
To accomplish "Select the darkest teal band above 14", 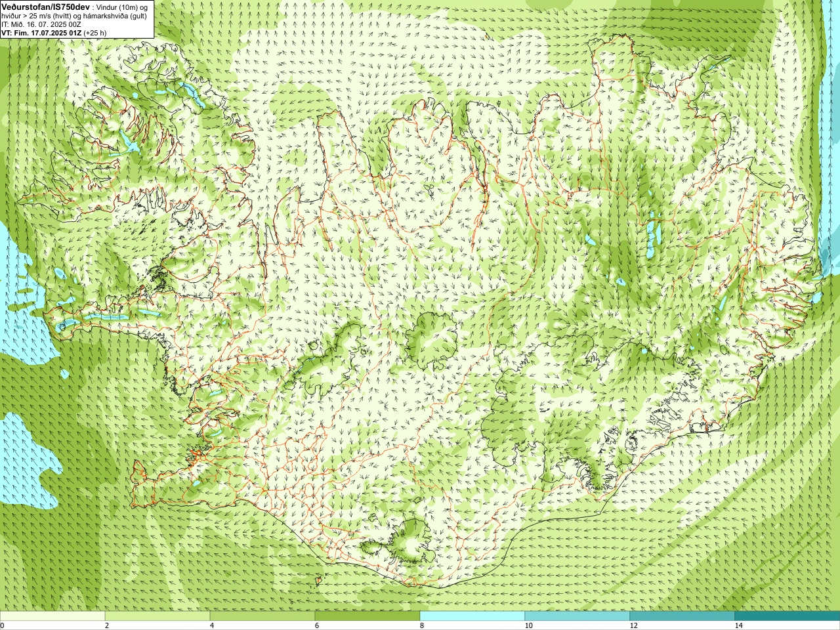I will tap(787, 616).
